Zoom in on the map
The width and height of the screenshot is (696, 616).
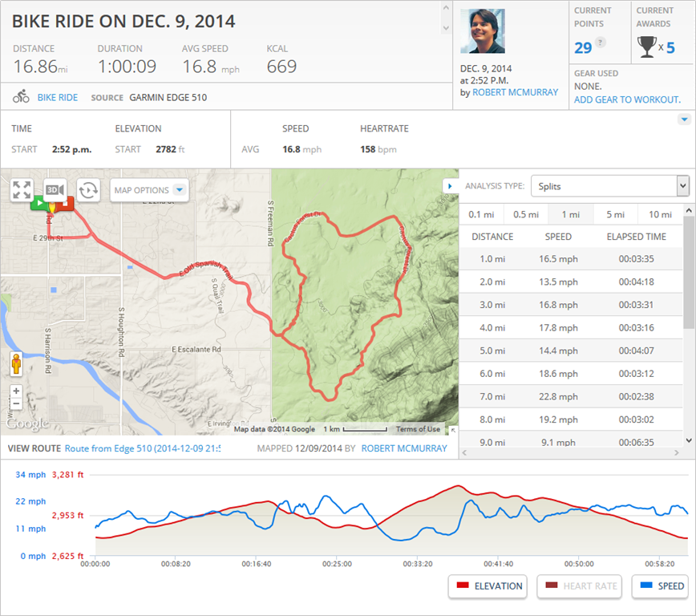[16, 391]
